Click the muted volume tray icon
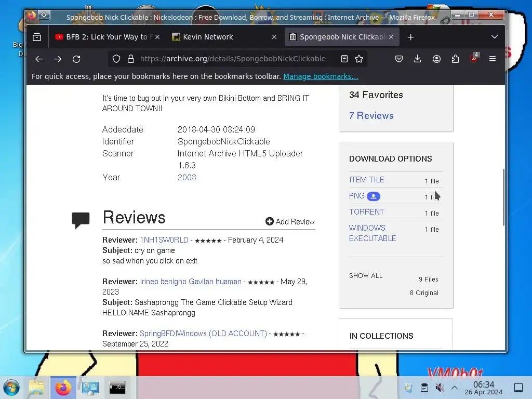Image resolution: width=532 pixels, height=399 pixels. pyautogui.click(x=440, y=388)
